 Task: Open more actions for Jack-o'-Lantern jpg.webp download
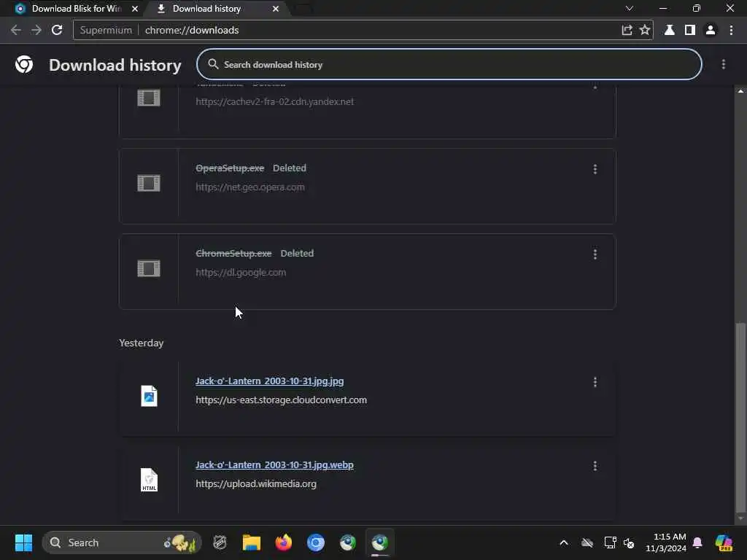[595, 466]
